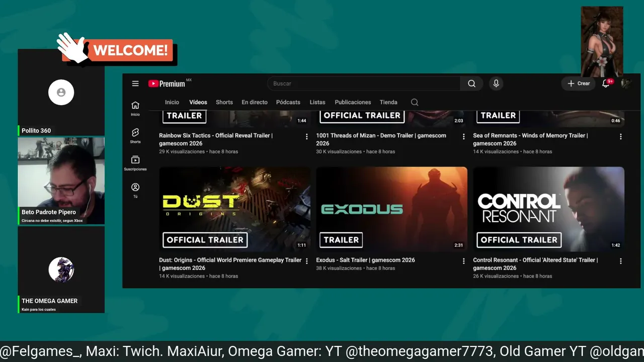The height and width of the screenshot is (362, 644).
Task: Click '26 K visualizaciones' under Control Resonant
Action: point(496,276)
